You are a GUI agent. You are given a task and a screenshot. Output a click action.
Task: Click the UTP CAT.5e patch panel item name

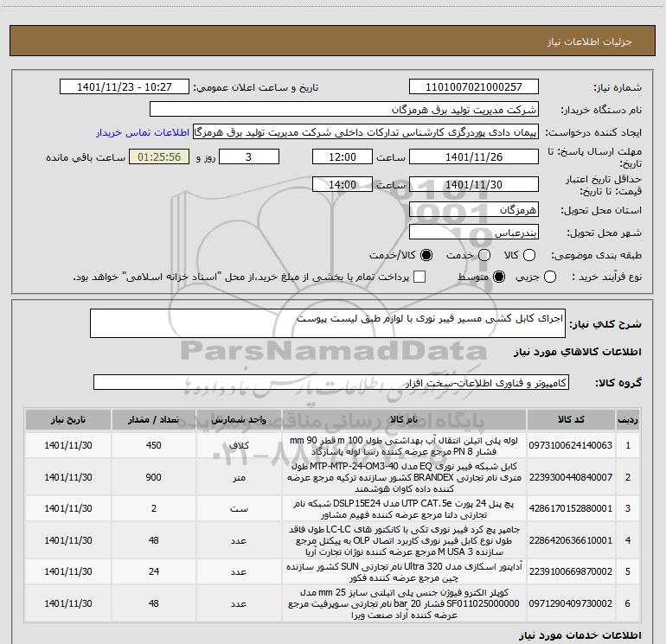click(404, 509)
